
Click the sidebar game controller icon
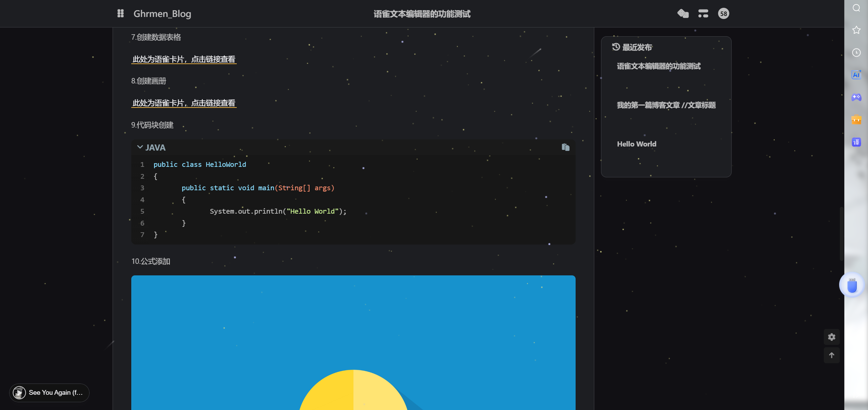856,97
